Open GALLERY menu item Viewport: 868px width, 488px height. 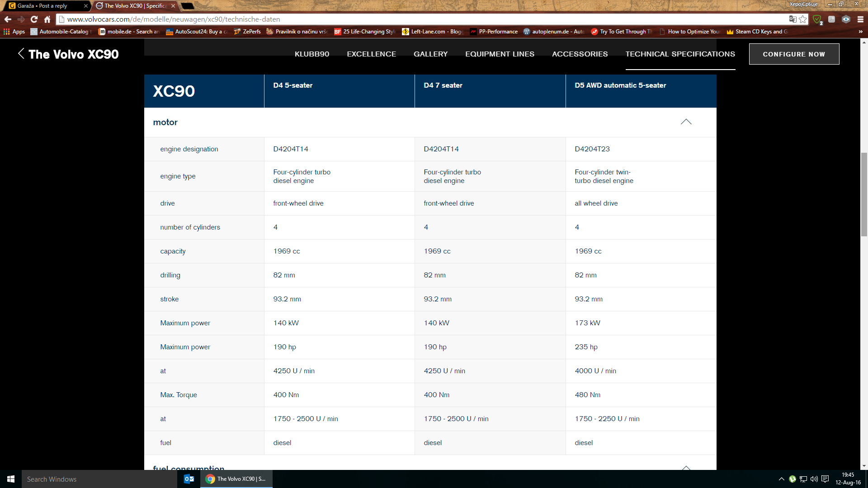(x=430, y=54)
